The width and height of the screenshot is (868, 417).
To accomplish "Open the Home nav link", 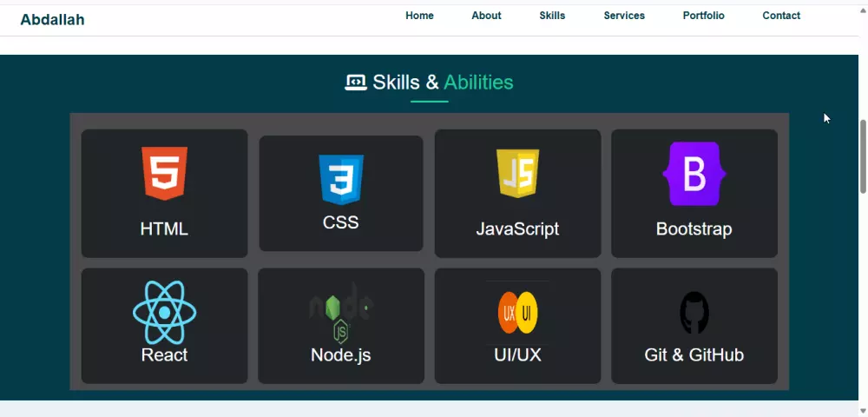I will point(419,16).
